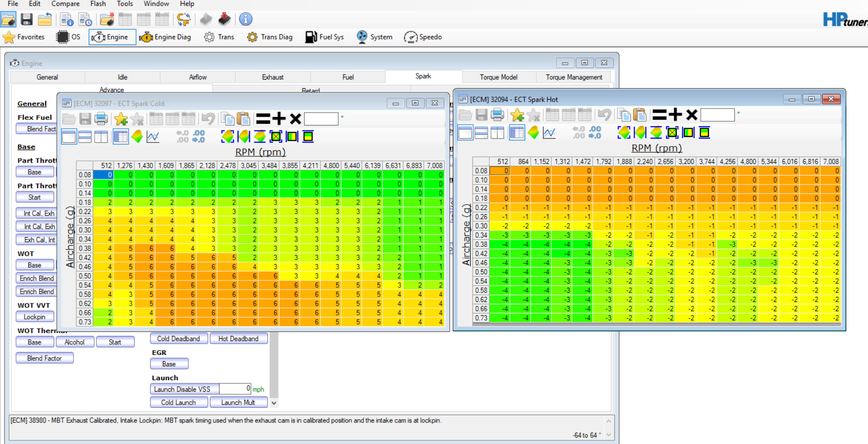Click the description box scroll-down arrow
The width and height of the screenshot is (868, 444).
pyautogui.click(x=609, y=434)
